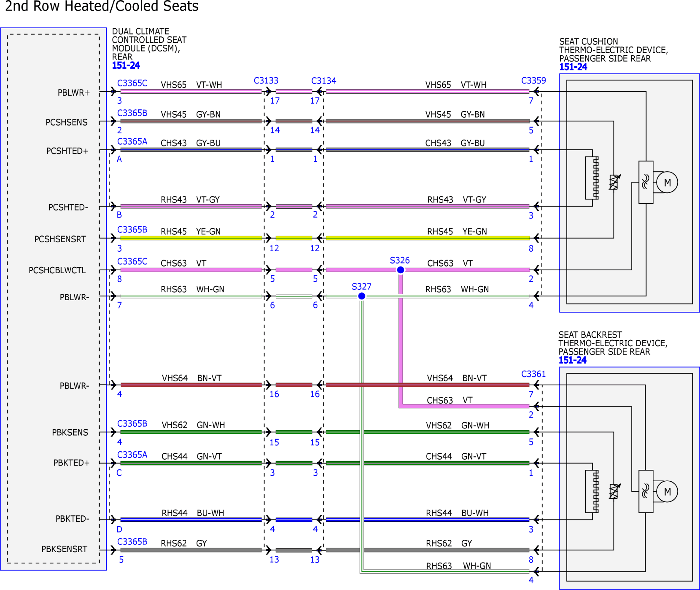Select the seat cushion device motor symbol
Viewport: 700px width, 590px height.
667,182
